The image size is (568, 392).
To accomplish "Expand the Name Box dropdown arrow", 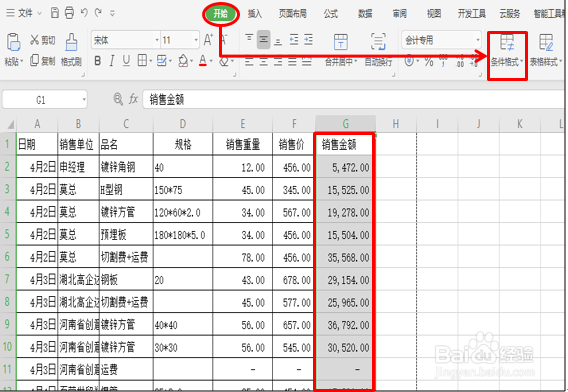I will click(x=84, y=100).
